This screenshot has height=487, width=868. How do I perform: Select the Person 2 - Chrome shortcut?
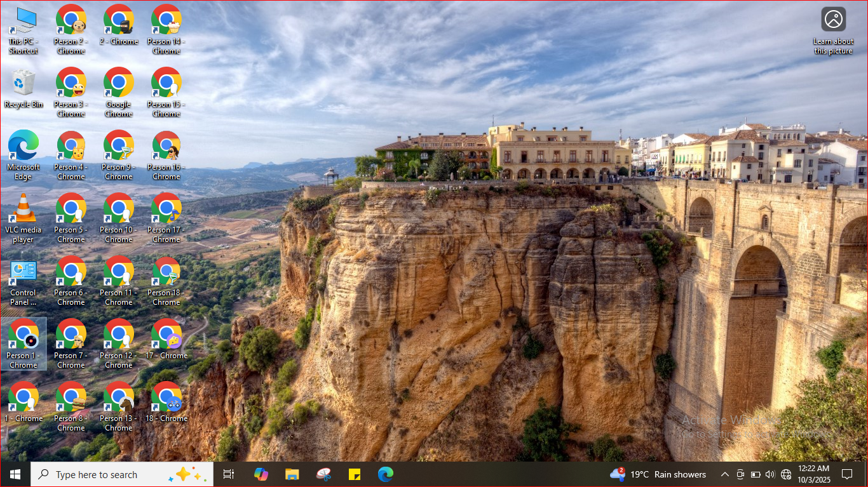[71, 30]
